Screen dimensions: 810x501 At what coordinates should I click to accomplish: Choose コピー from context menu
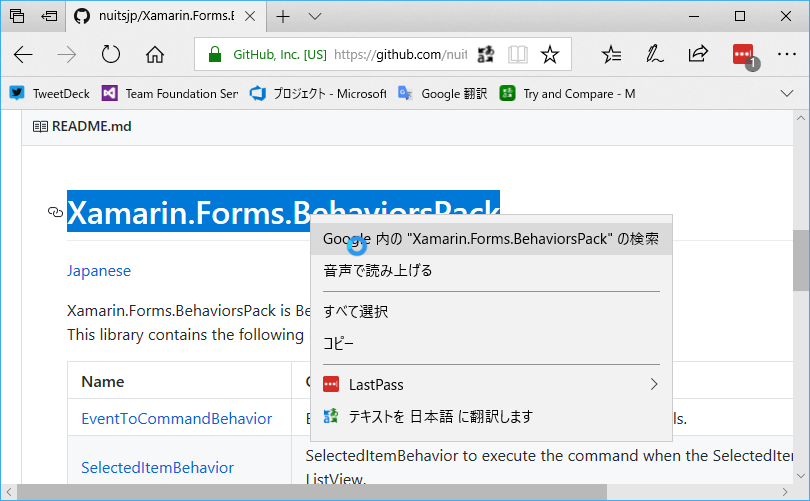[x=491, y=343]
